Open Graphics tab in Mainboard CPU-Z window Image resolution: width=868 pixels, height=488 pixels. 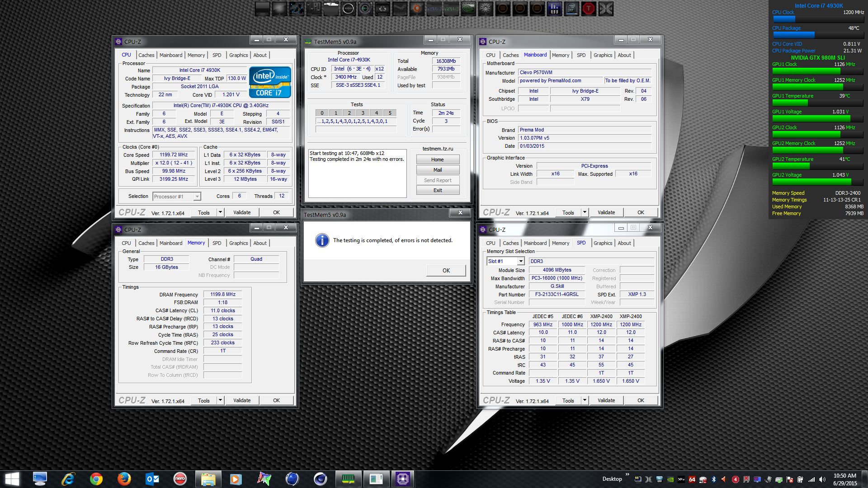[603, 55]
